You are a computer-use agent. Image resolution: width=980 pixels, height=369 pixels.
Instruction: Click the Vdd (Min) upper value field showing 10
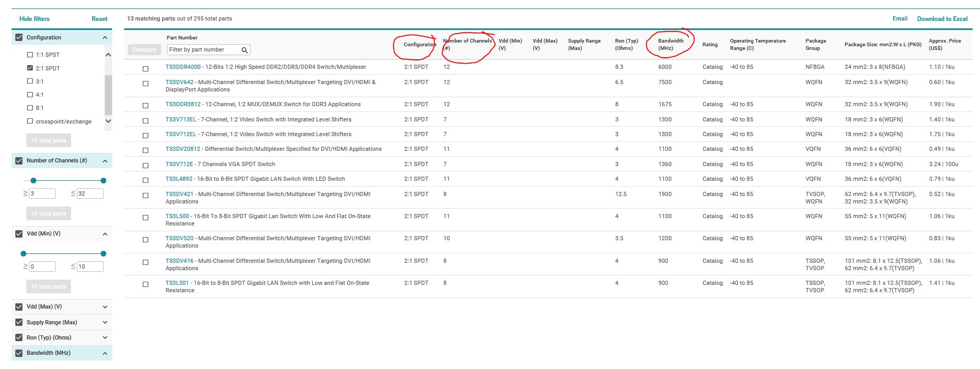[90, 266]
